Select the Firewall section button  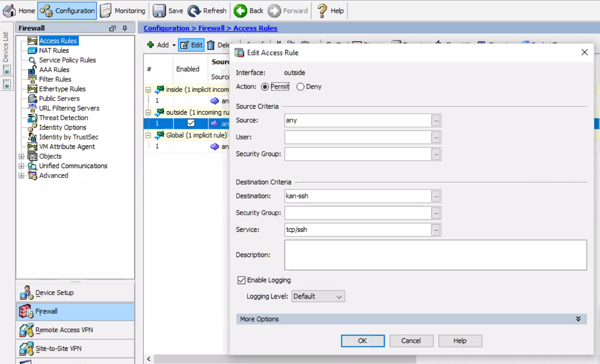tap(75, 311)
